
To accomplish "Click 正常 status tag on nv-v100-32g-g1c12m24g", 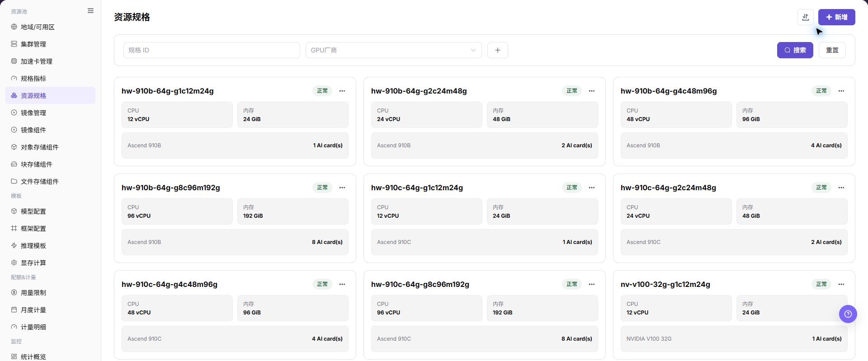I will [821, 284].
